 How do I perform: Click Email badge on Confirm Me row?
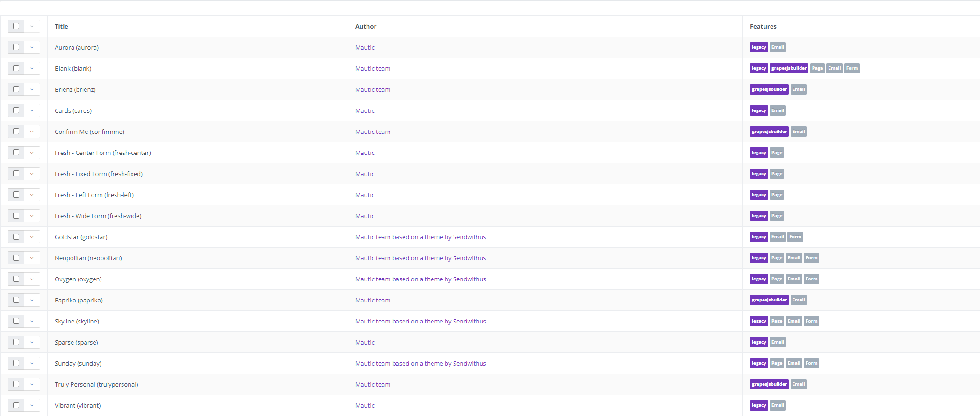(798, 132)
